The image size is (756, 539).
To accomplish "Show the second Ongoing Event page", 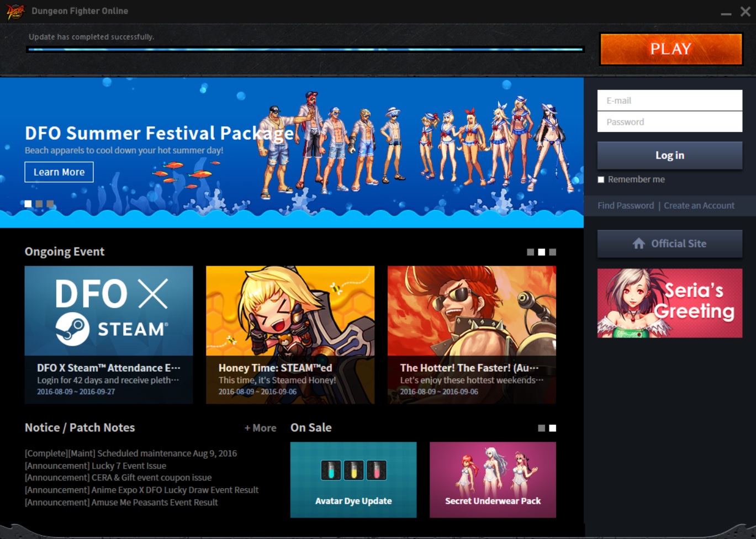I will (542, 252).
